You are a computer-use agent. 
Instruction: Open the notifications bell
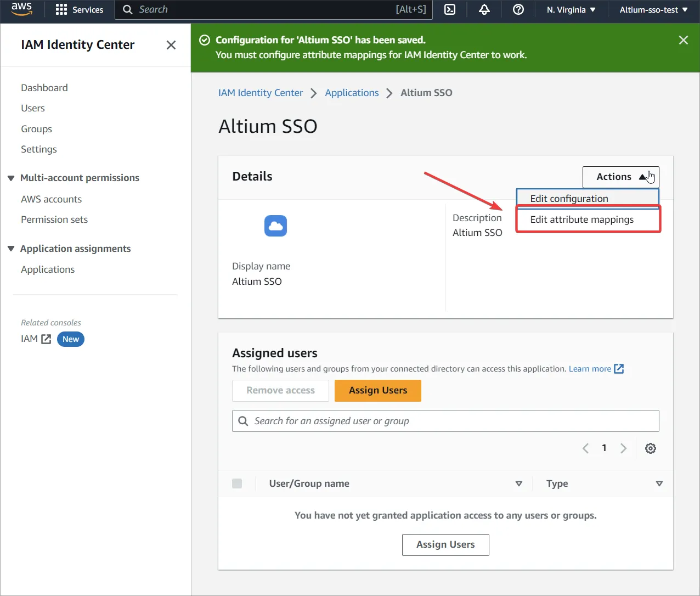[x=484, y=9]
